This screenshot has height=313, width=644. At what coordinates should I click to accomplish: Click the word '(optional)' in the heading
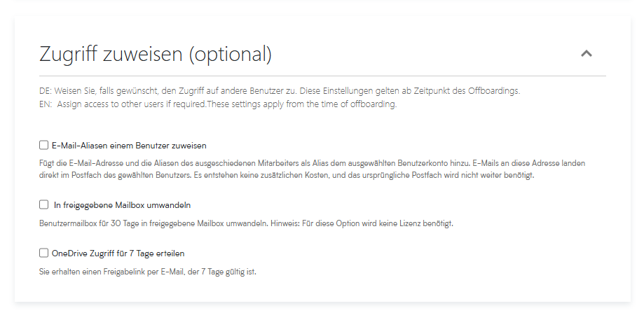pos(231,54)
